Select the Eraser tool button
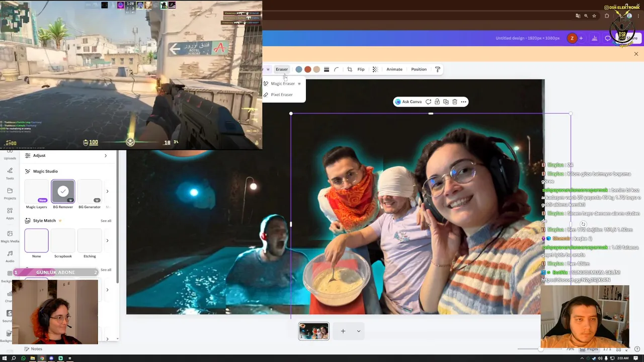Image resolution: width=644 pixels, height=362 pixels. (282, 69)
